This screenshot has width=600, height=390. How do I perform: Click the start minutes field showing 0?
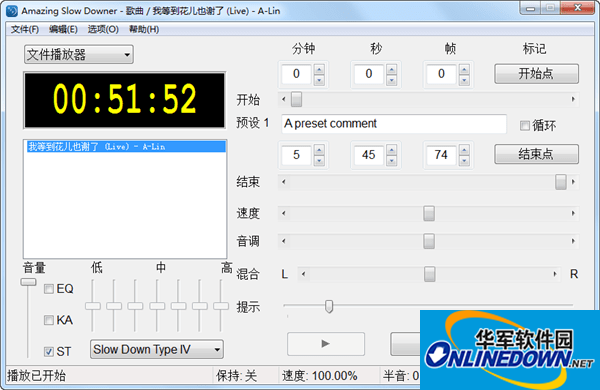[x=297, y=74]
